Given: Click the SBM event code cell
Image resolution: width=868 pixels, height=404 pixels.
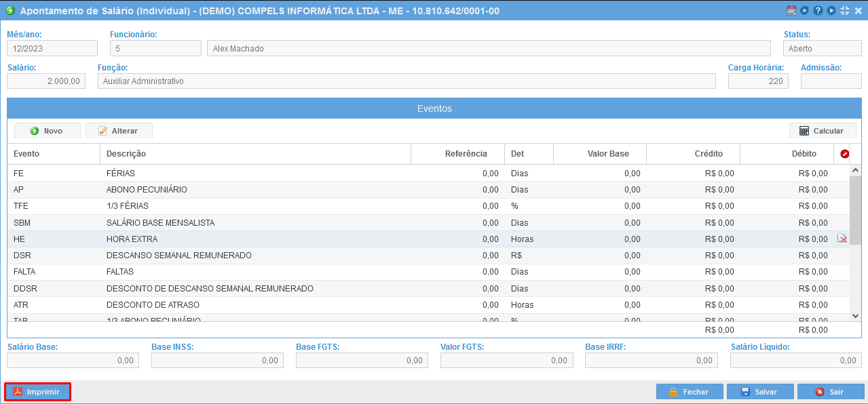Looking at the screenshot, I should tap(54, 222).
